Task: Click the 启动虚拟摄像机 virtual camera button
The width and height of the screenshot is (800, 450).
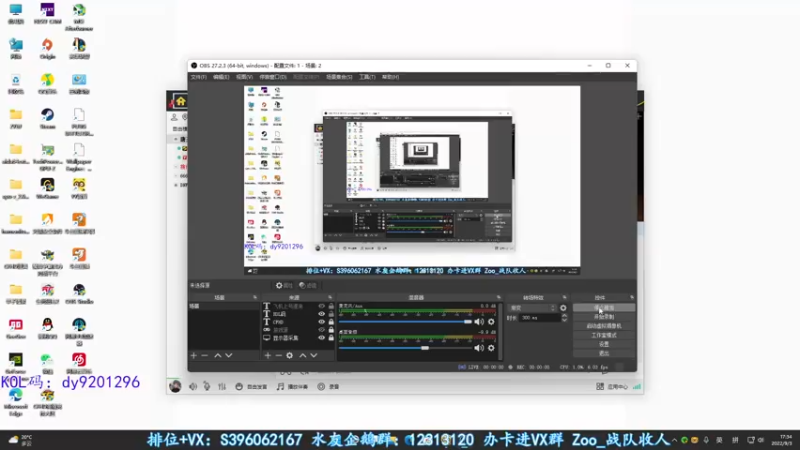Action: point(604,326)
